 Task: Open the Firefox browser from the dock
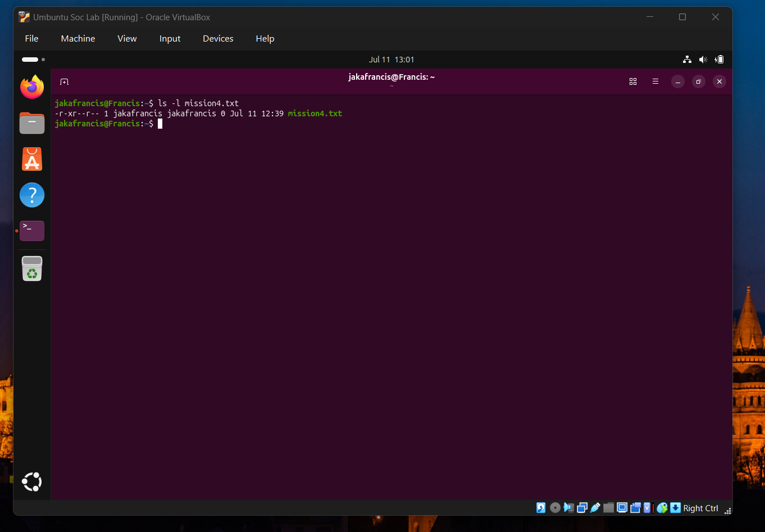(32, 87)
